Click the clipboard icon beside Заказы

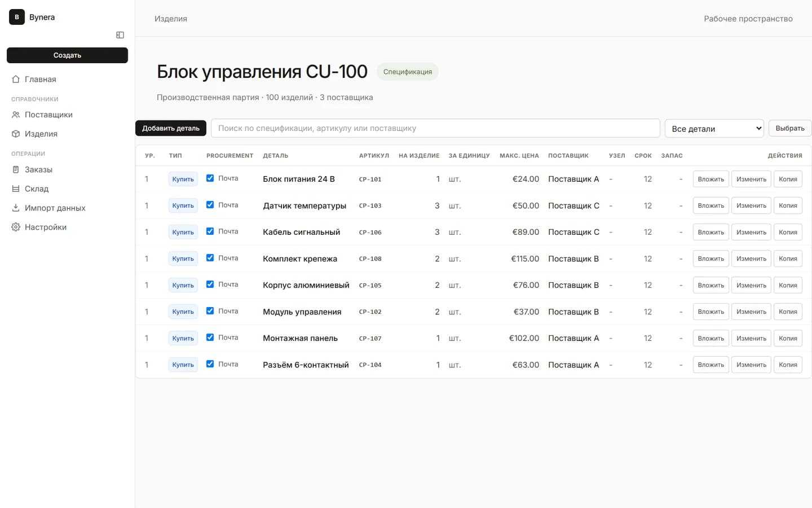point(16,169)
